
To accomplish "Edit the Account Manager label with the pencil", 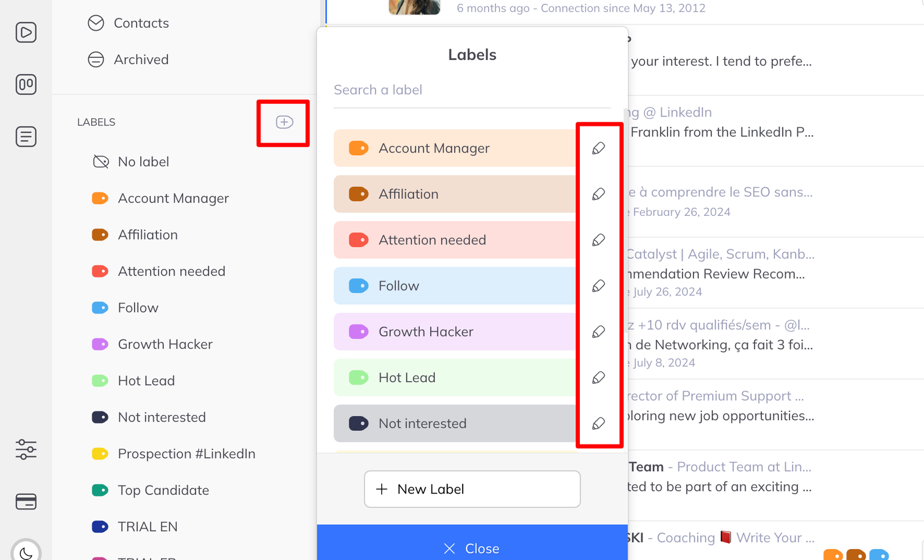I will pyautogui.click(x=599, y=148).
